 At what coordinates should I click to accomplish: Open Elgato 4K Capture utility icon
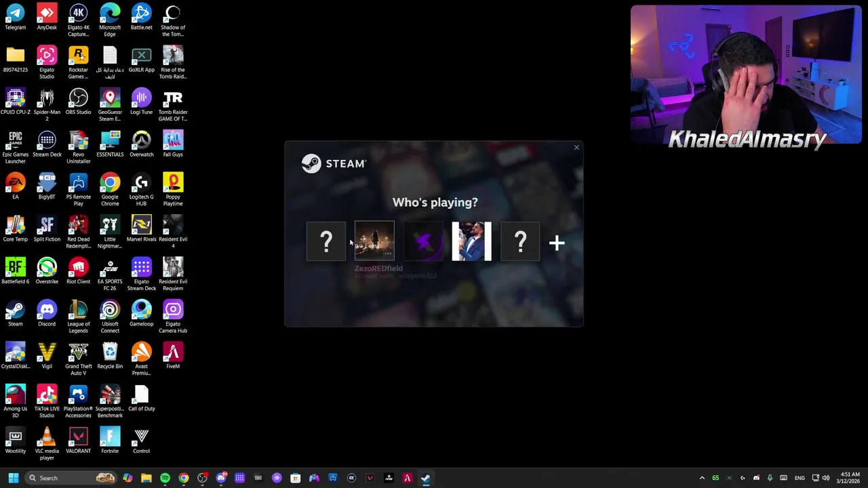78,20
